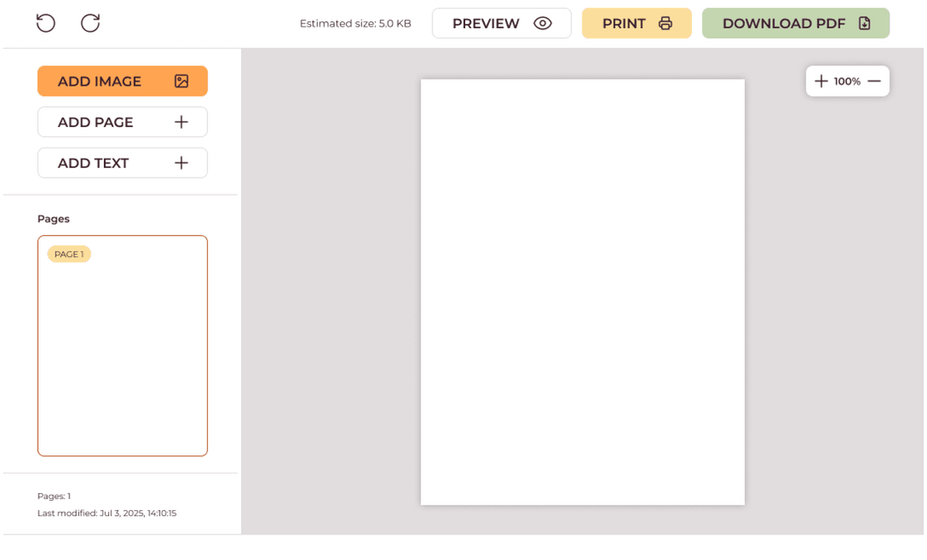Viewport: 927px width, 560px height.
Task: Zoom in using the plus control
Action: click(821, 81)
